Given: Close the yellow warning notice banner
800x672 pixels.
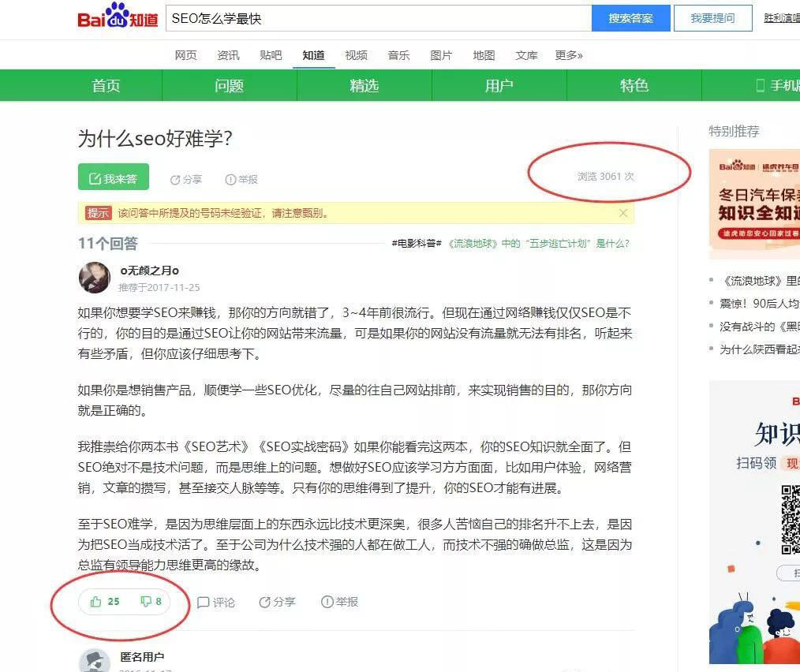Looking at the screenshot, I should 623,213.
